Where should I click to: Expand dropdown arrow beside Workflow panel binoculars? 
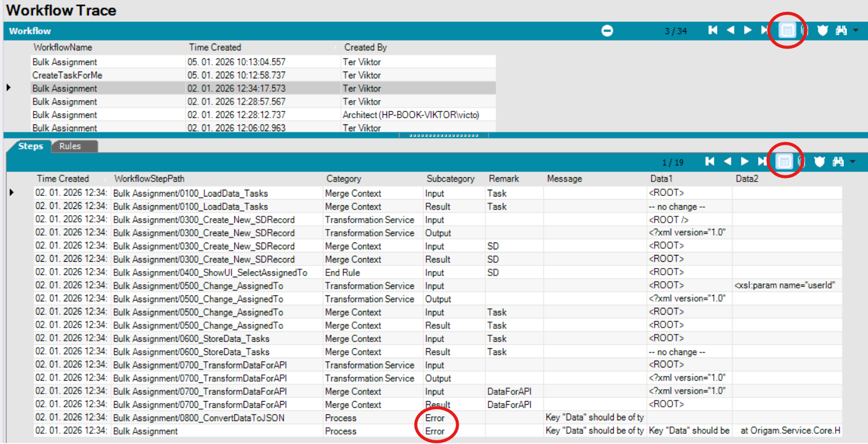856,30
